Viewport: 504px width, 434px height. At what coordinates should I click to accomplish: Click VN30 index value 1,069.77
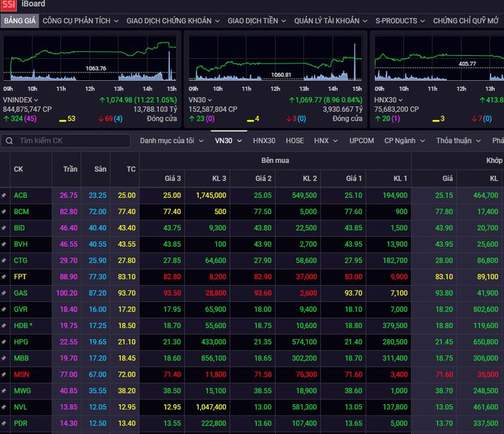pos(309,100)
